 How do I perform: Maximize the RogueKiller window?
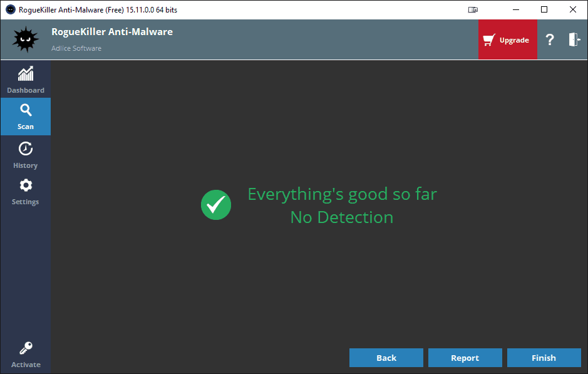[x=544, y=10]
